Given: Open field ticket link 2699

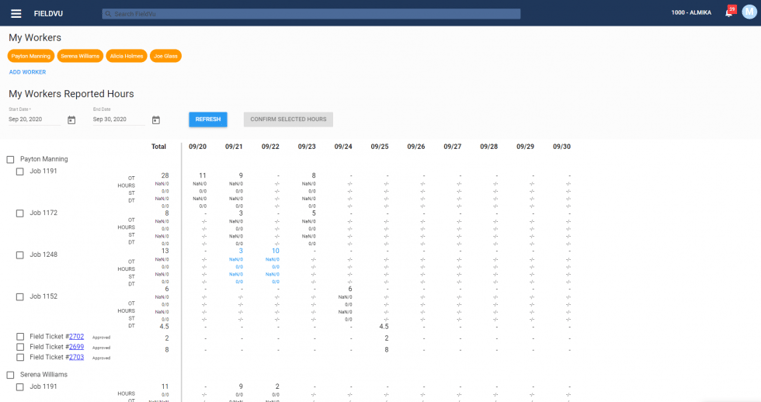Looking at the screenshot, I should tap(76, 347).
